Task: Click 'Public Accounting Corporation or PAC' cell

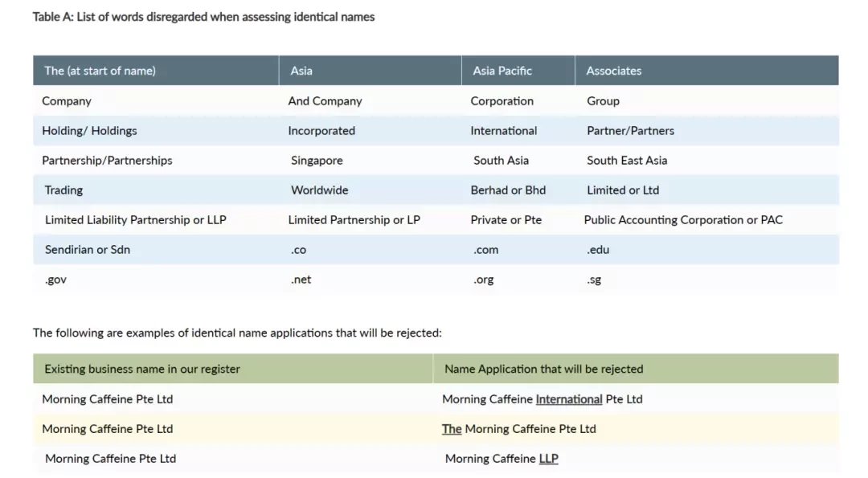Action: click(707, 219)
